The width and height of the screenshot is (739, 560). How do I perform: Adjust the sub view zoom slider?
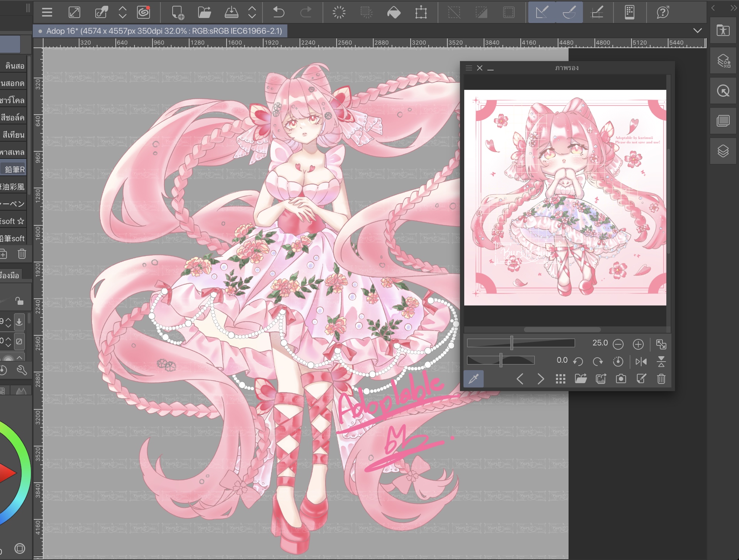(x=512, y=343)
